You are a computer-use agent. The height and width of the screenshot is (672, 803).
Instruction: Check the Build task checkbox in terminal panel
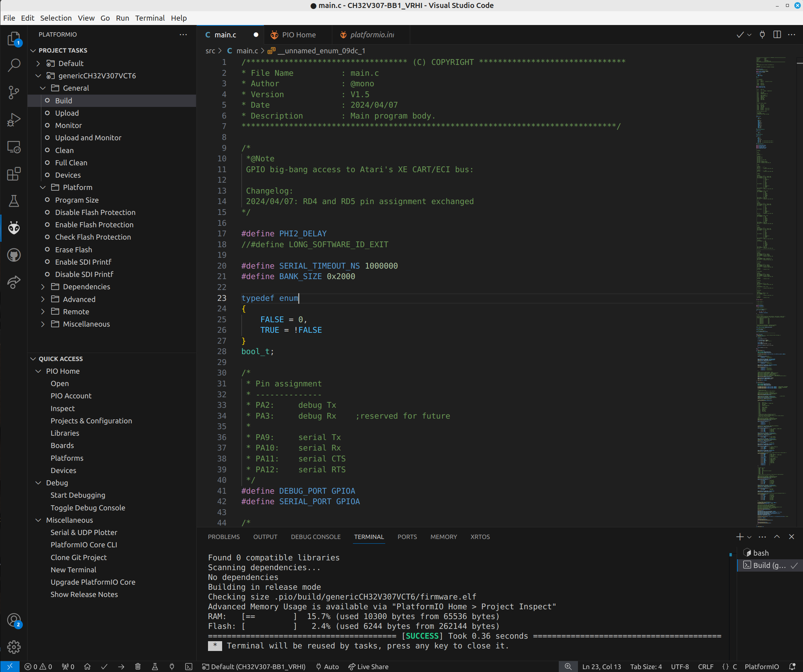[x=794, y=565]
